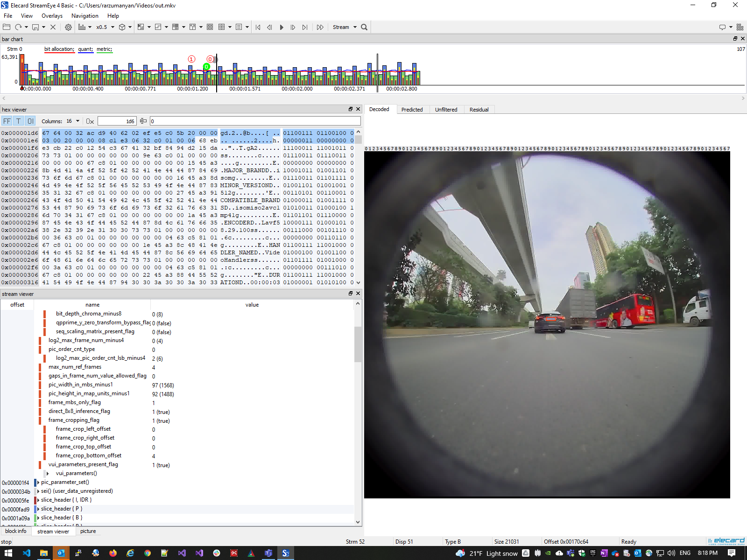Toggle the FF hex display mode

click(7, 121)
